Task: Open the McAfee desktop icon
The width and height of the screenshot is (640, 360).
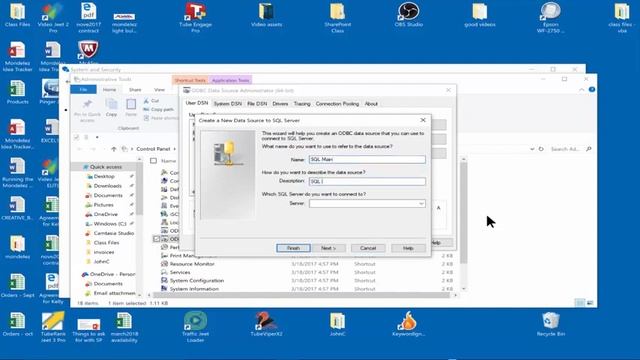Action: pos(88,50)
